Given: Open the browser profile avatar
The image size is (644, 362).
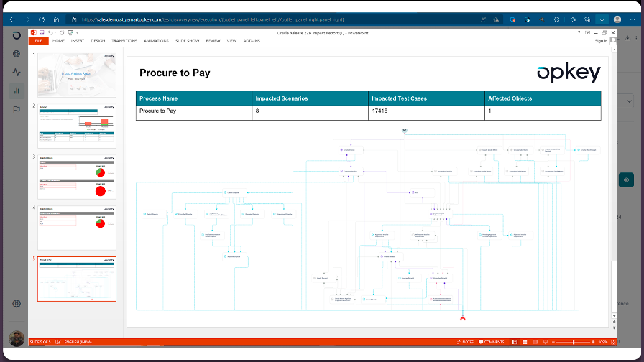Looking at the screenshot, I should pos(617,19).
